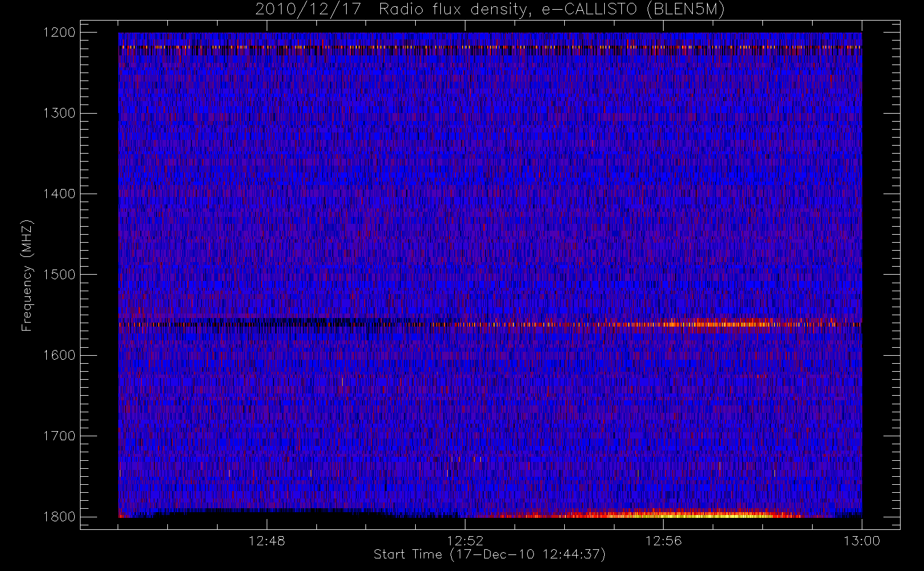Click the 1300 frequency tick label
This screenshot has width=924, height=571.
(x=59, y=112)
